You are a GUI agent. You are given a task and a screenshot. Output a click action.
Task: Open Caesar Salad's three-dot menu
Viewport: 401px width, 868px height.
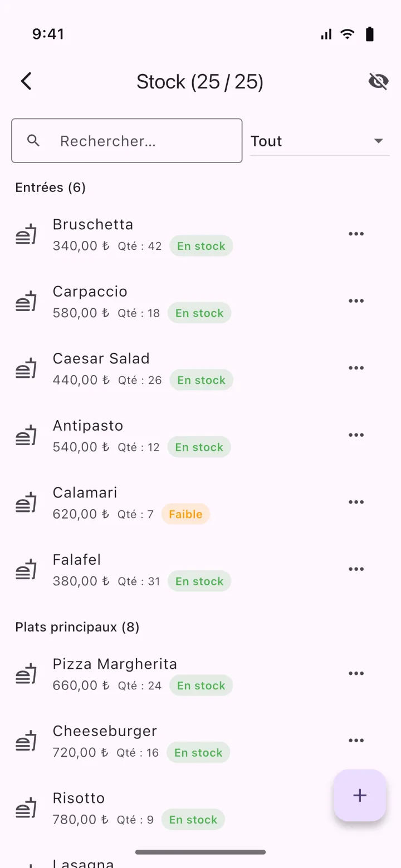(356, 368)
